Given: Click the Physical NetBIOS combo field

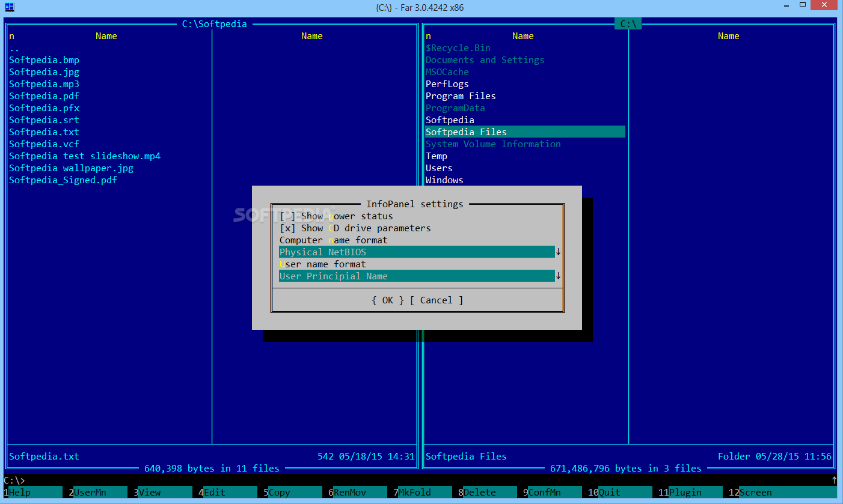Looking at the screenshot, I should point(417,252).
